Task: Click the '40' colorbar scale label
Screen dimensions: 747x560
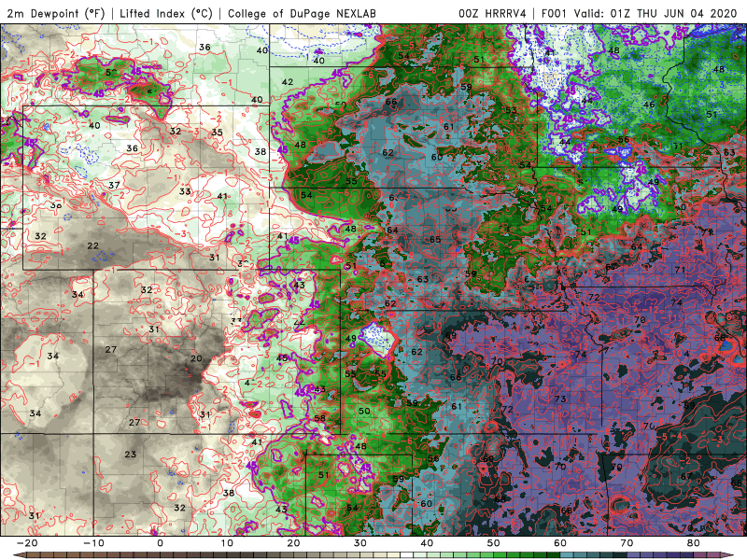Action: pos(427,543)
